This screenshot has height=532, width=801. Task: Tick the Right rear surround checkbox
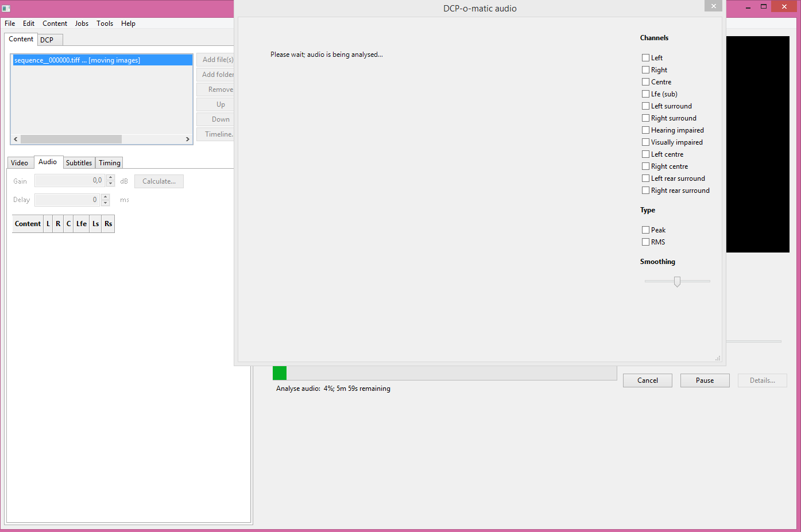point(645,191)
